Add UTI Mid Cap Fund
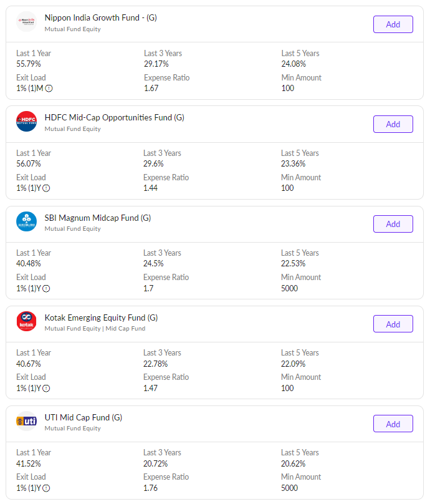This screenshot has width=430, height=504. 393,424
